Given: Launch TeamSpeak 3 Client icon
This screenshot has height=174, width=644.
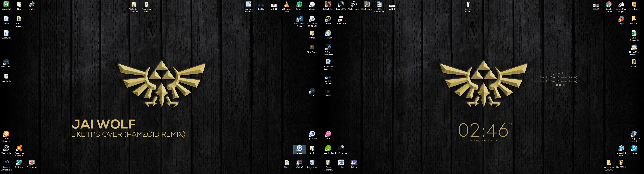Looking at the screenshot, I should pyautogui.click(x=634, y=137).
